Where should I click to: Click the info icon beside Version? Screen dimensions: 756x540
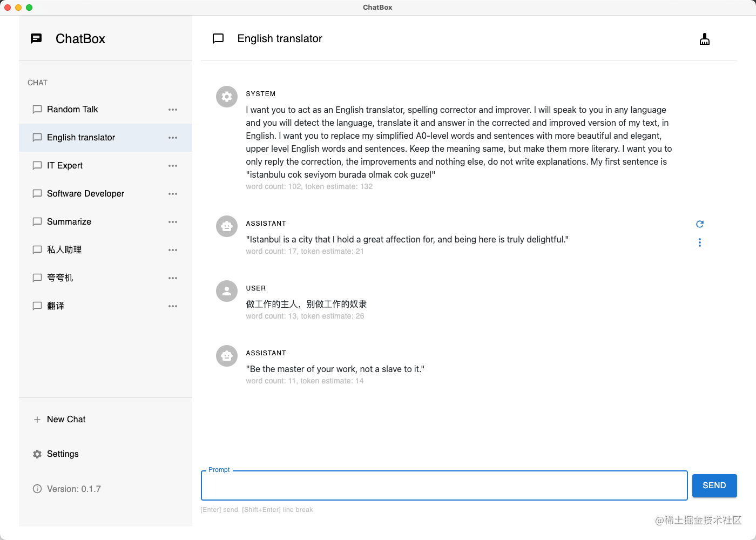(x=37, y=489)
